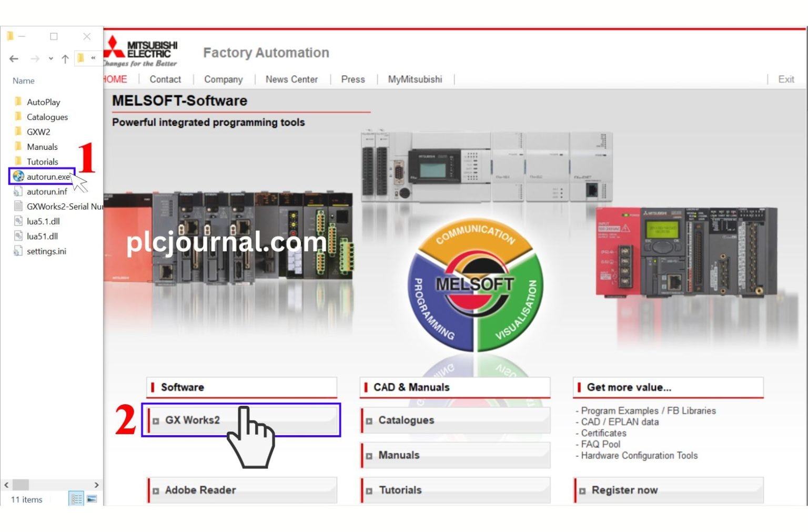Open the Catalogues button under CAD & Manuals
Screen dimensions: 808x532
pos(455,421)
